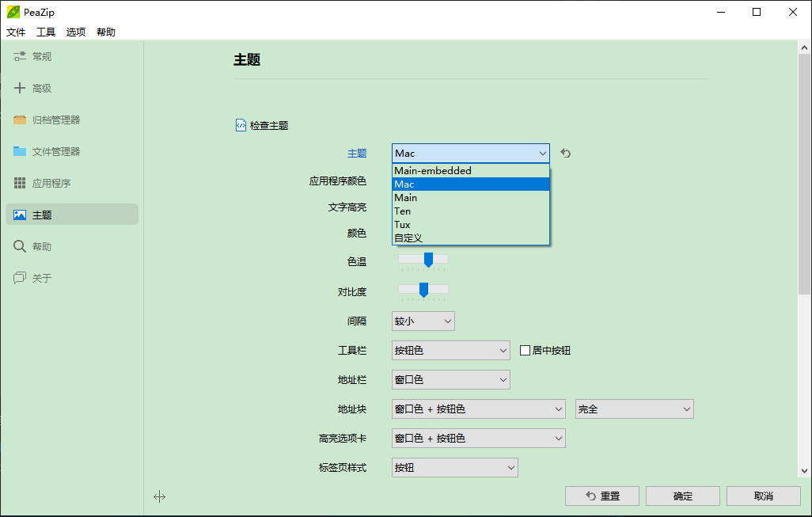Click the 检查主题 link

point(269,125)
